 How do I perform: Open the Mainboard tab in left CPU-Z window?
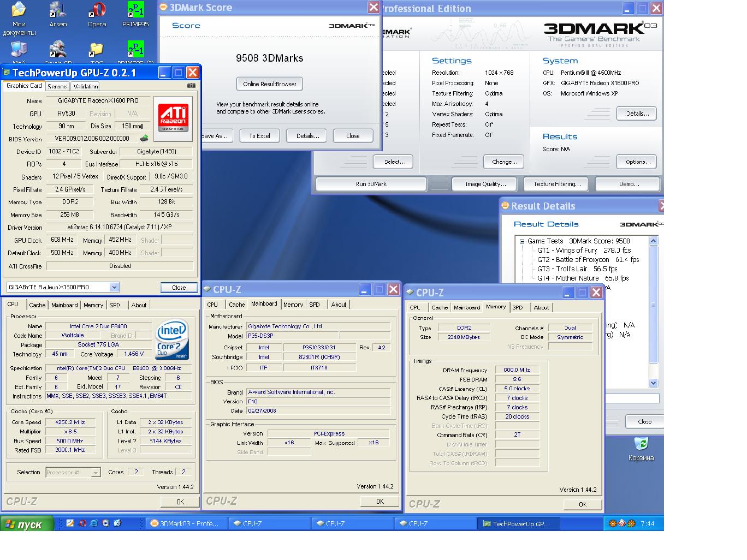click(64, 305)
